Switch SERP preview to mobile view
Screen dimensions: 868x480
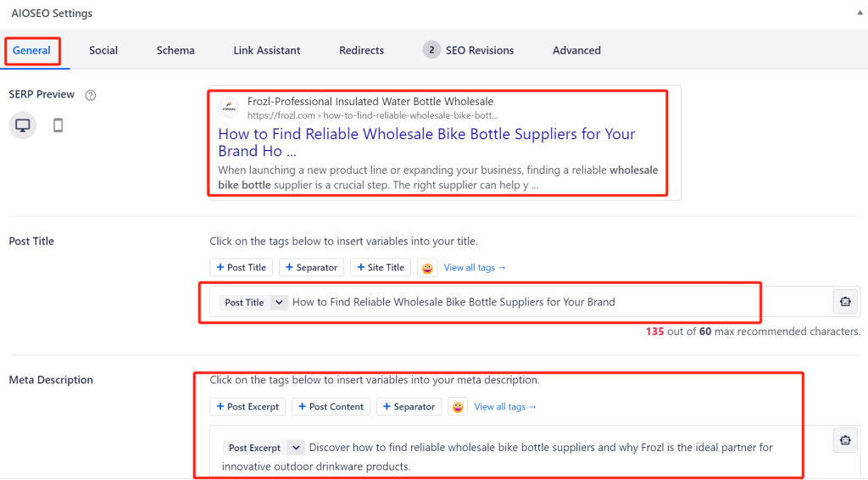58,126
